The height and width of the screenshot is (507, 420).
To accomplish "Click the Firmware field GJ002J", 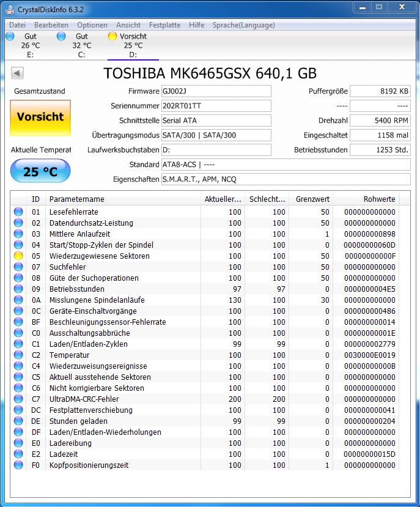I will point(216,91).
